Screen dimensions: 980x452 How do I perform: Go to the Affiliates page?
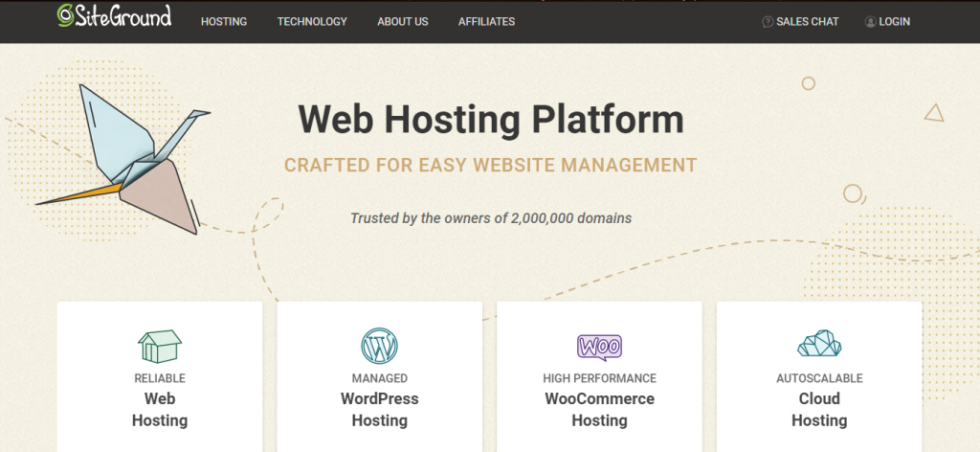tap(486, 22)
